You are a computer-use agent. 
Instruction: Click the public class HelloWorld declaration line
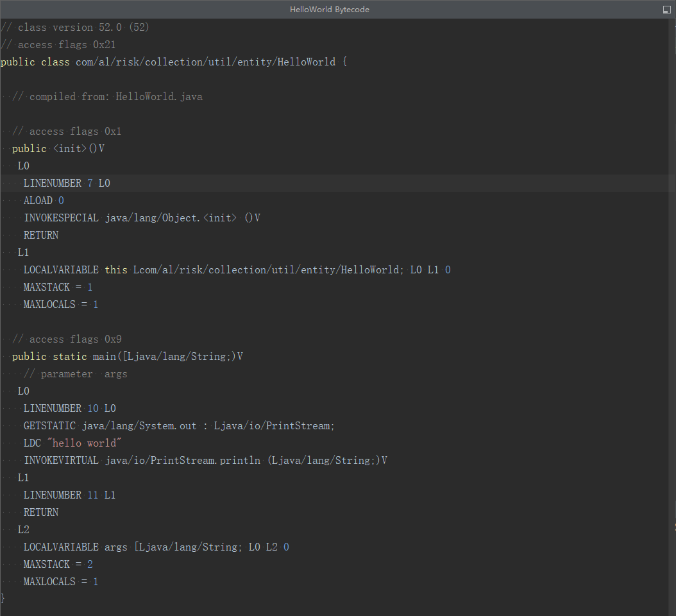[x=174, y=62]
